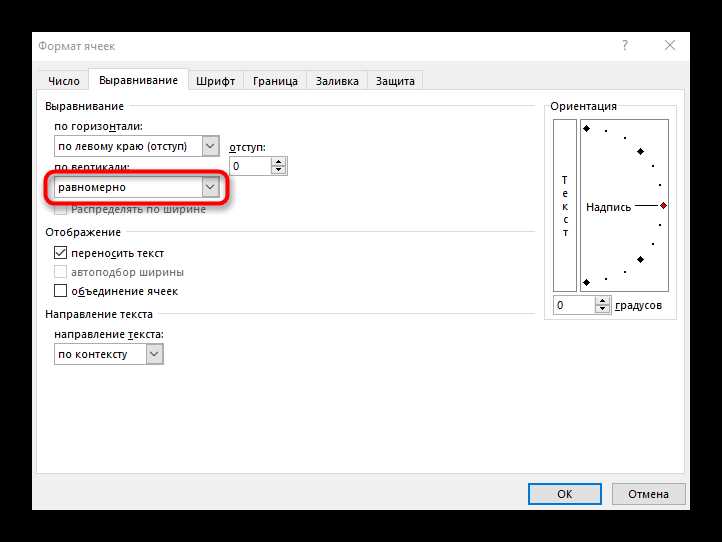Click the 'по горизонтали:' label

click(99, 126)
